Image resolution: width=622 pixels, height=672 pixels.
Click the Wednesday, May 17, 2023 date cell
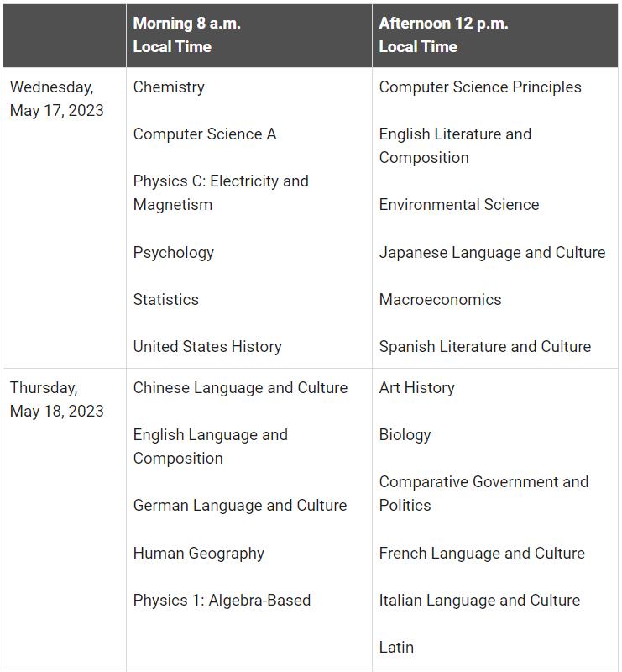tap(57, 99)
